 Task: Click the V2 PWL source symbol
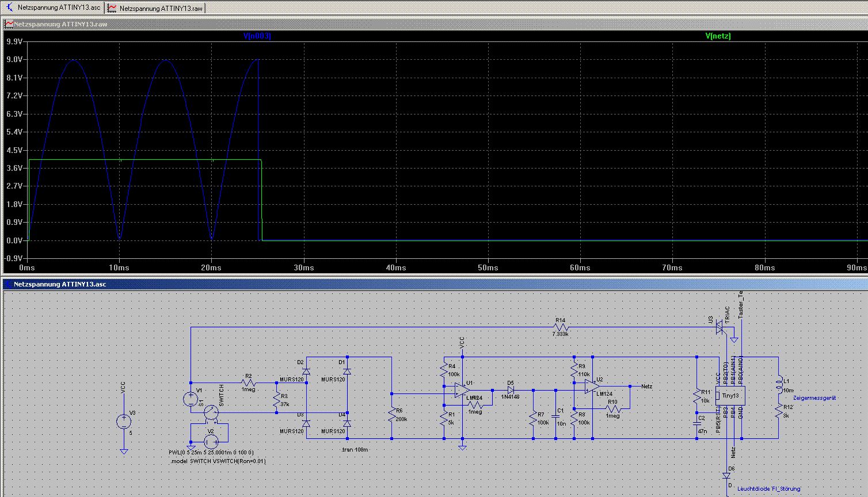211,441
